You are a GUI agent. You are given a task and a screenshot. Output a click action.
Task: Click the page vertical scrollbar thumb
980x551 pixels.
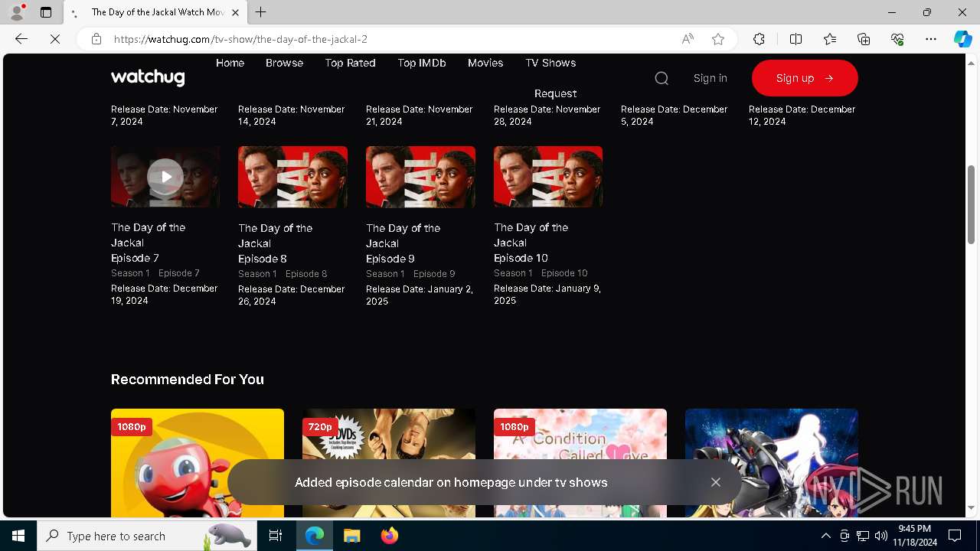point(972,204)
